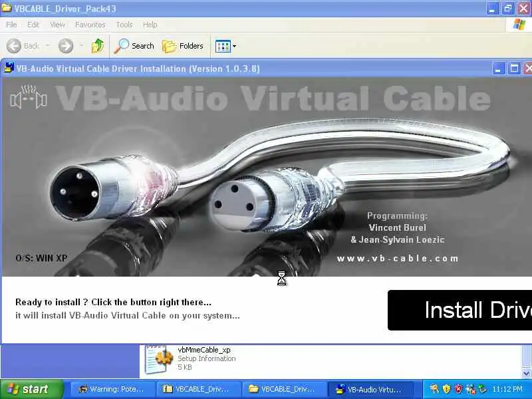Click the taskbar clock showing 11:12 PM
Viewport: 532px width, 399px height.
click(x=507, y=389)
